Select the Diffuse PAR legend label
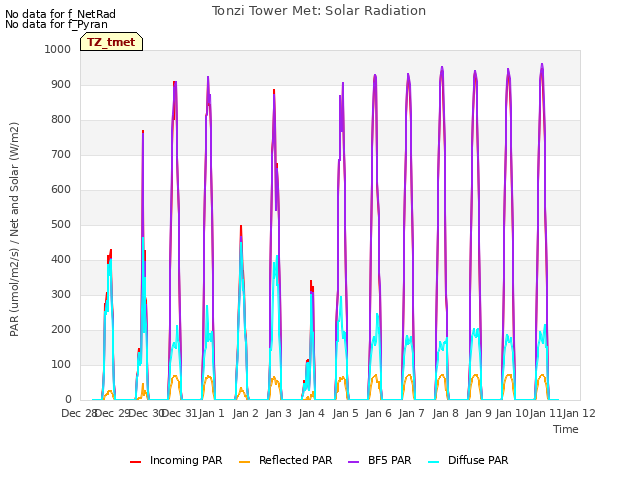 (478, 460)
